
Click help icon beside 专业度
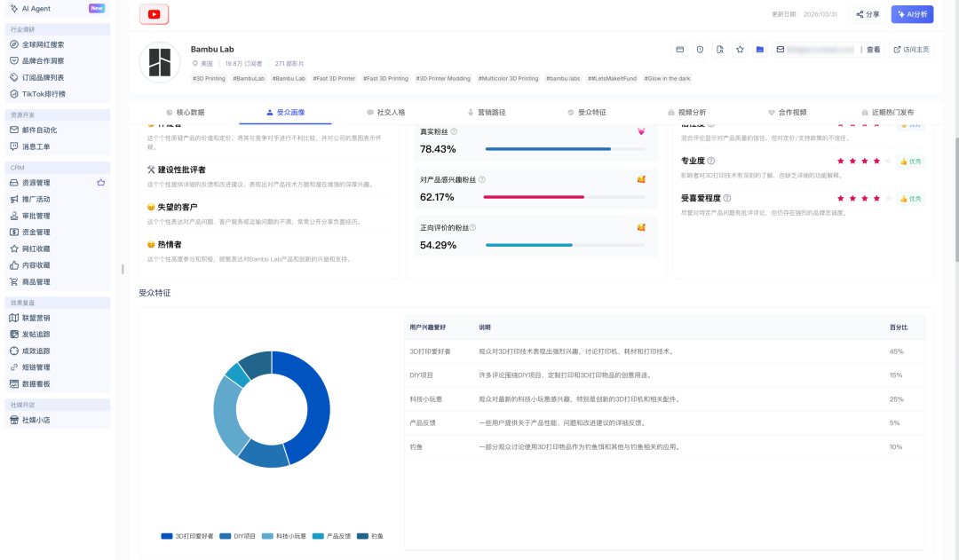710,161
